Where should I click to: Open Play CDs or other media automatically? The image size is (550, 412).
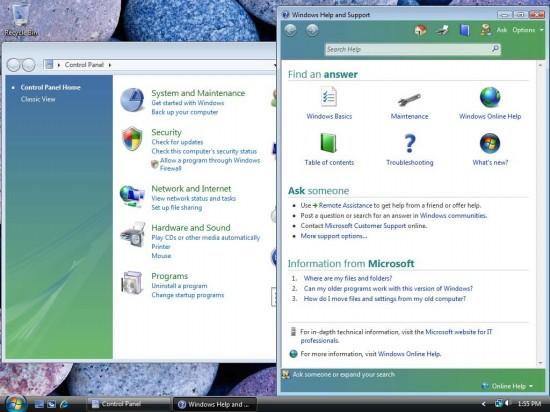tap(206, 238)
